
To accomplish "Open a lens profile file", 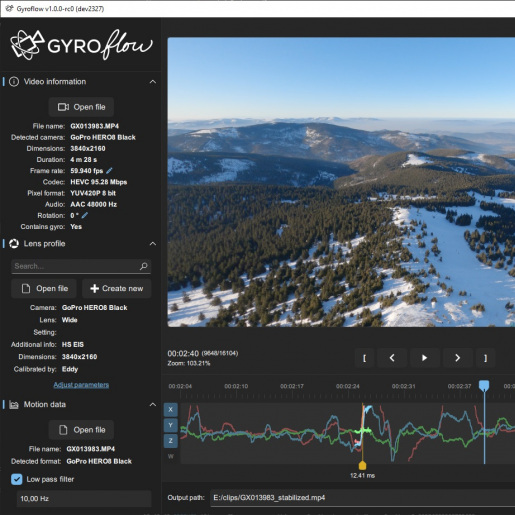I will (44, 288).
